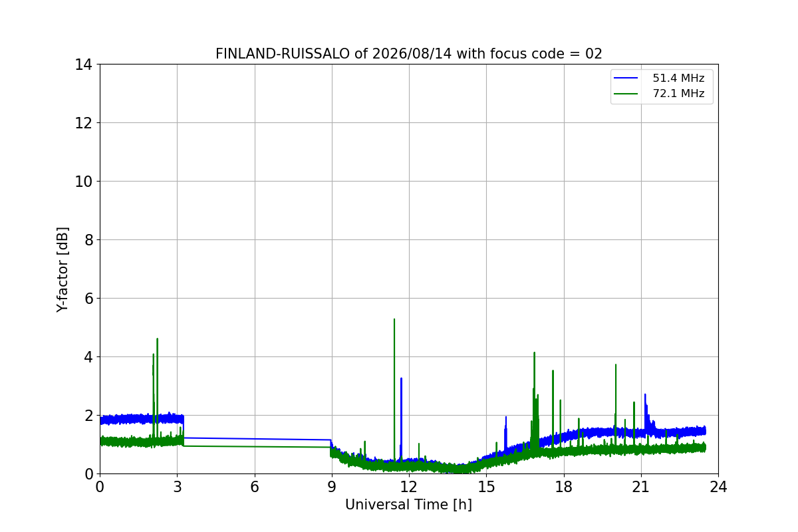Click the green 72.1 MHz legend line

click(x=626, y=94)
